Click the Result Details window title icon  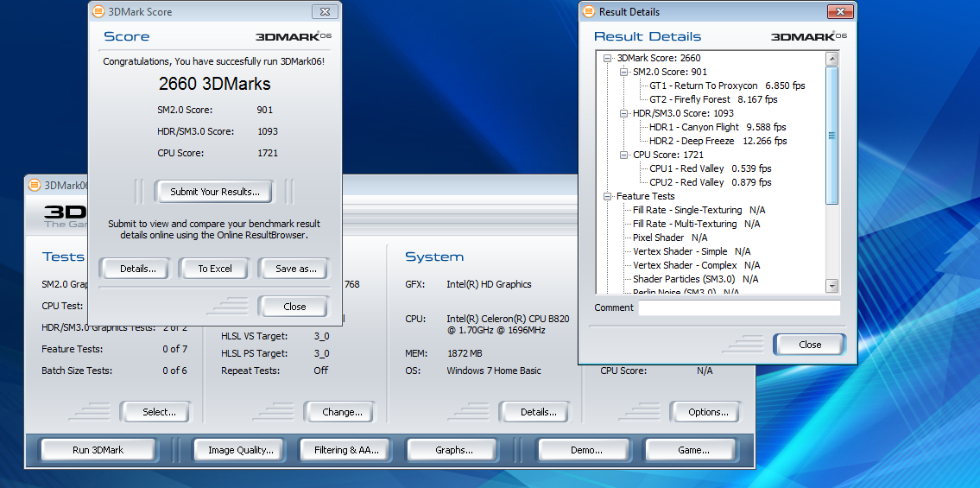click(x=589, y=12)
